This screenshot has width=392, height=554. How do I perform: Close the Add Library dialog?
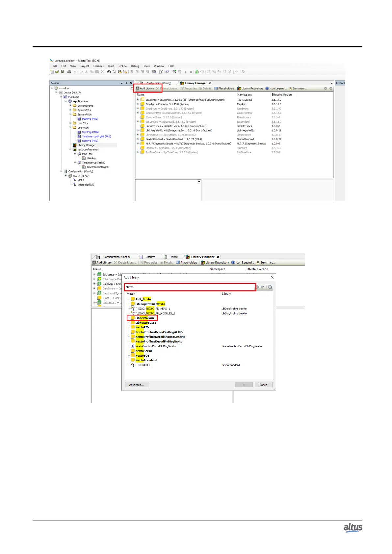point(272,277)
